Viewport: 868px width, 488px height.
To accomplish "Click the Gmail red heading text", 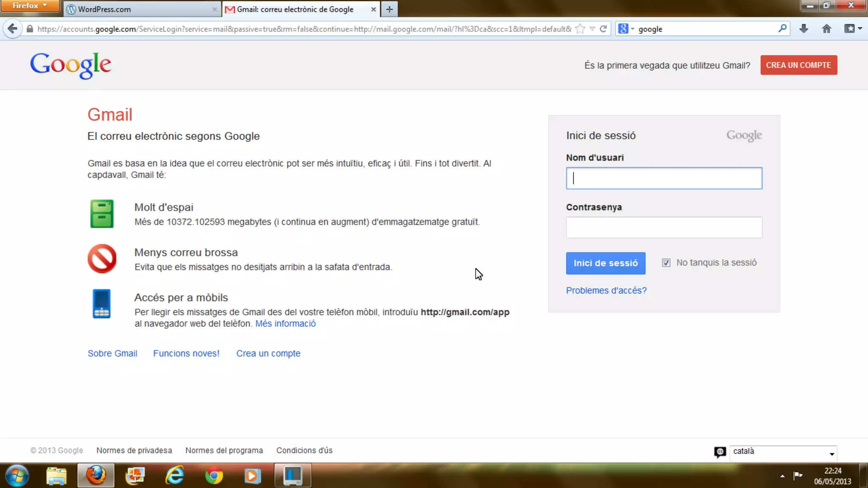I will point(110,114).
